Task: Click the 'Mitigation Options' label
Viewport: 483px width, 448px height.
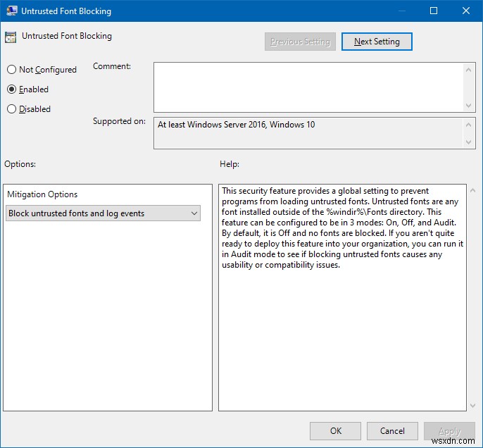Action: (x=42, y=194)
